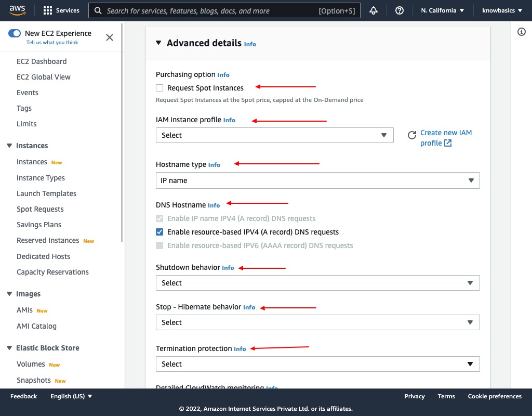Open Events in the sidebar

[28, 93]
